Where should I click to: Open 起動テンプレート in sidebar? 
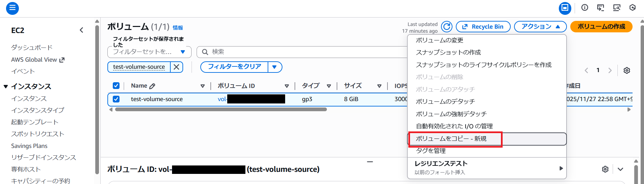coord(35,122)
